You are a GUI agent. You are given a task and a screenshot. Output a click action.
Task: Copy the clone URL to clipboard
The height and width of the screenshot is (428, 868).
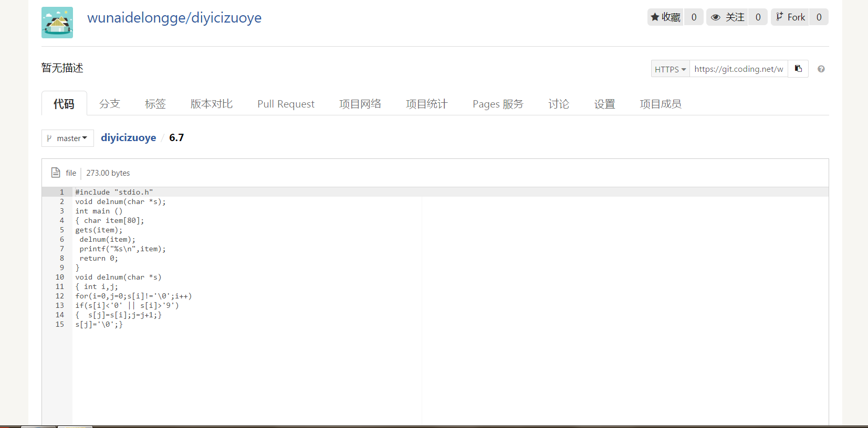798,69
